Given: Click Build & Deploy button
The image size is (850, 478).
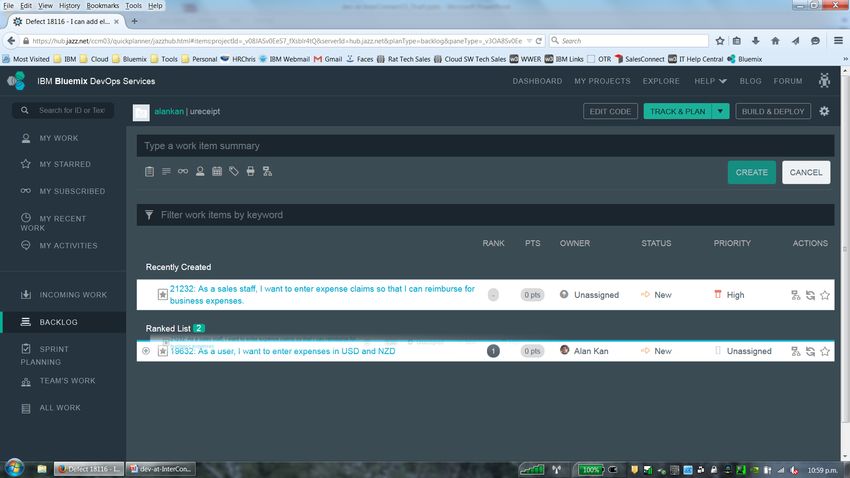Looking at the screenshot, I should (x=773, y=111).
